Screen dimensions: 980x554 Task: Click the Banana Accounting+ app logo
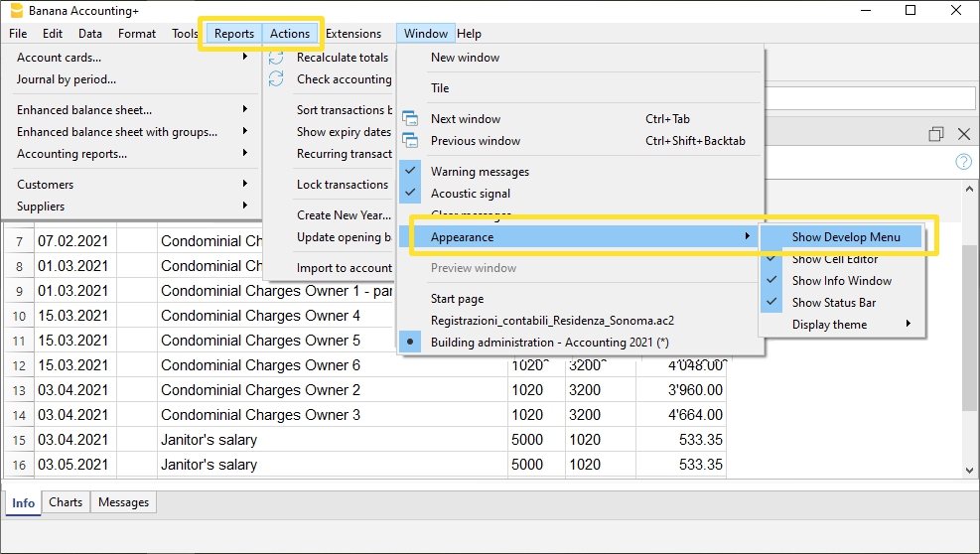(x=16, y=11)
